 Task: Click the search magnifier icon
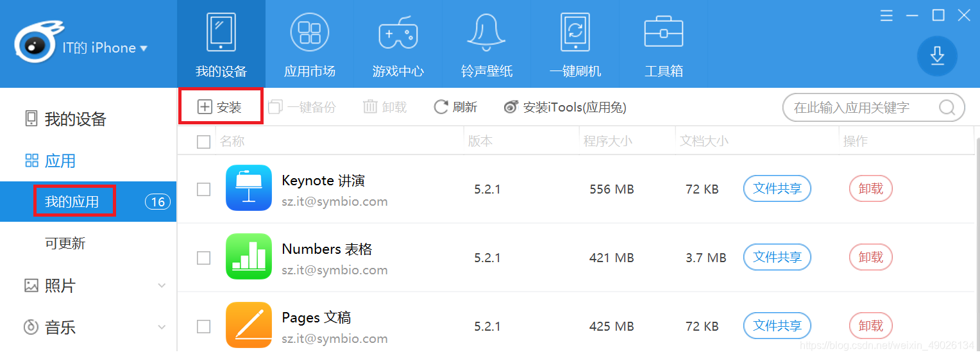tap(947, 108)
